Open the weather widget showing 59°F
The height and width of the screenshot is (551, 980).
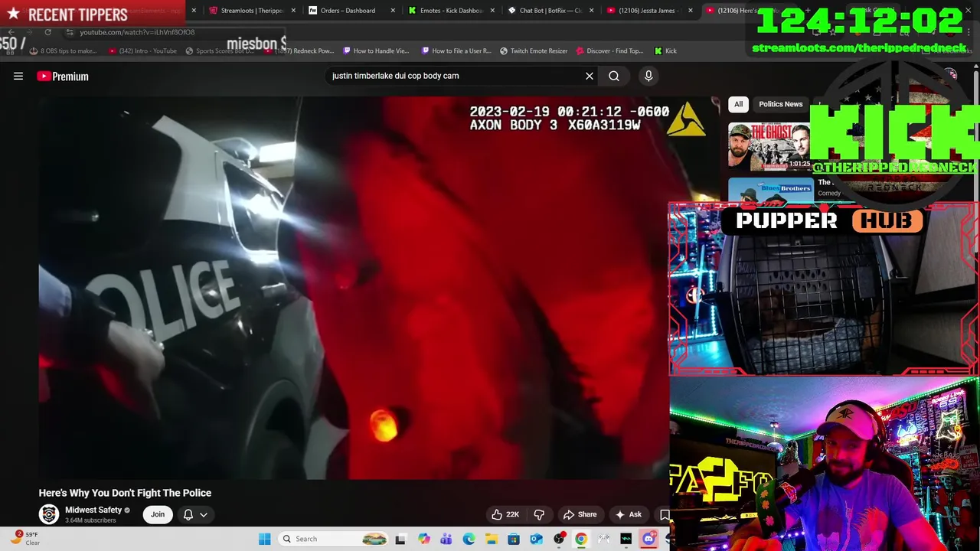coord(24,539)
